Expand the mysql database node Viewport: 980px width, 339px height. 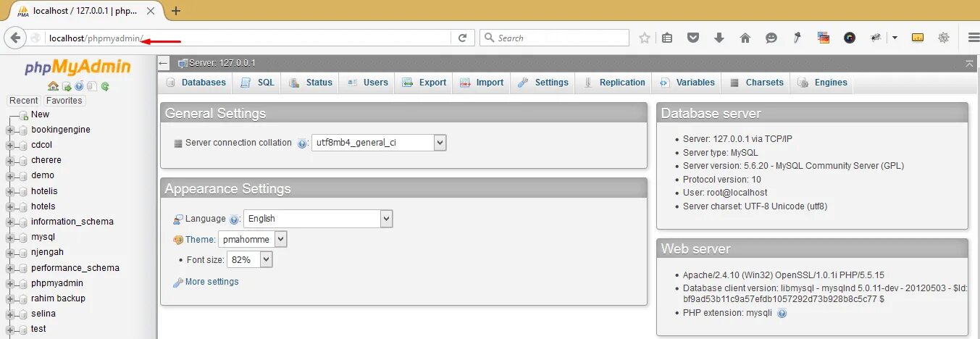click(x=10, y=237)
